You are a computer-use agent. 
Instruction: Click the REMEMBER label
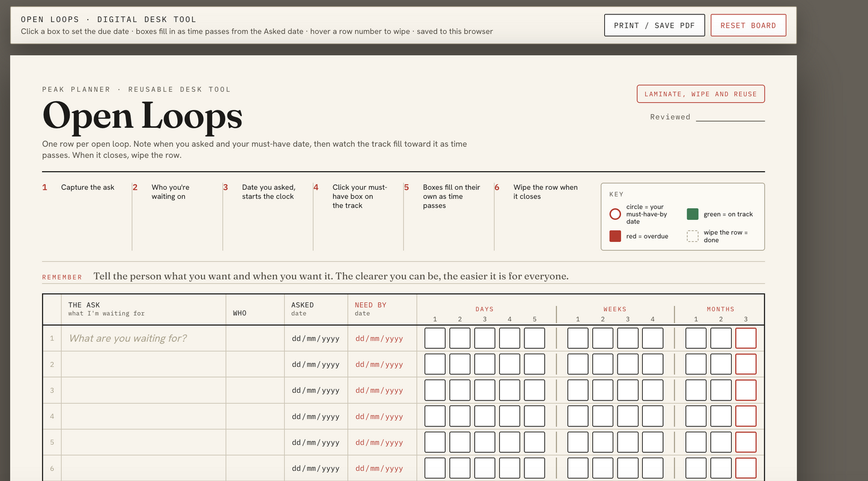click(62, 277)
